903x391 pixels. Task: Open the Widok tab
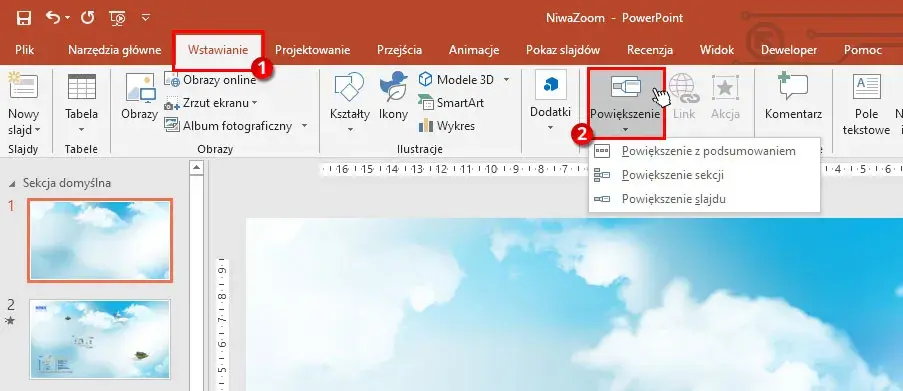(x=717, y=50)
